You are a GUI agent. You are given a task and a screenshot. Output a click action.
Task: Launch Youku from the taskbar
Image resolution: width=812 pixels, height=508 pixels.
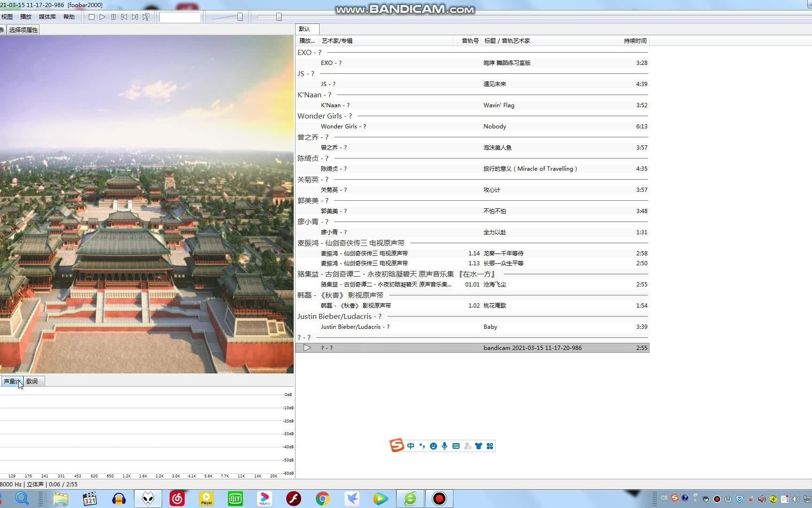tap(265, 499)
